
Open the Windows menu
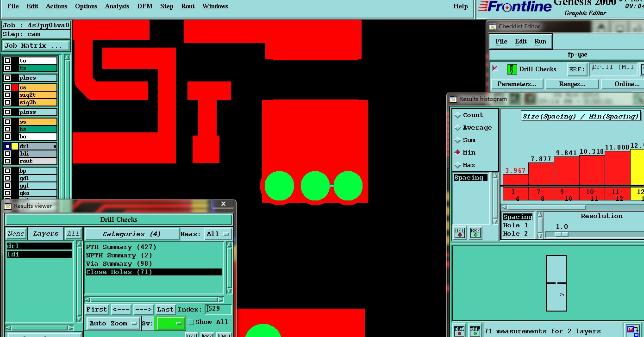coord(215,6)
